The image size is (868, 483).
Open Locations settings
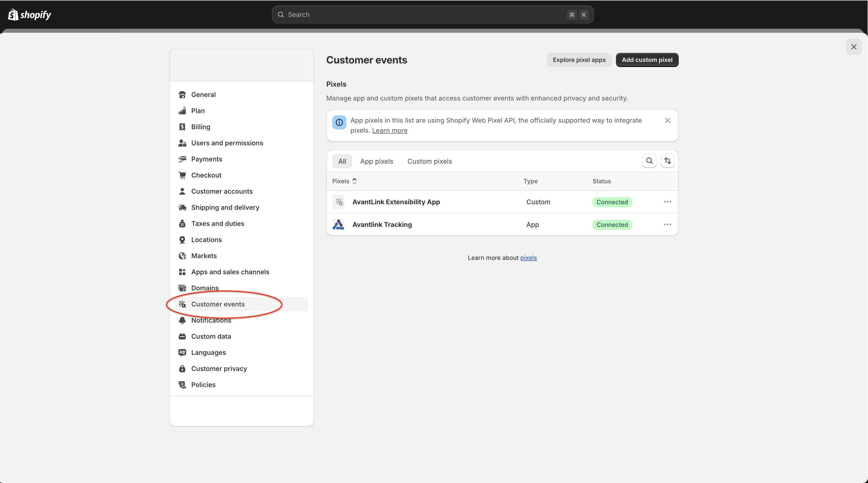click(x=242, y=240)
